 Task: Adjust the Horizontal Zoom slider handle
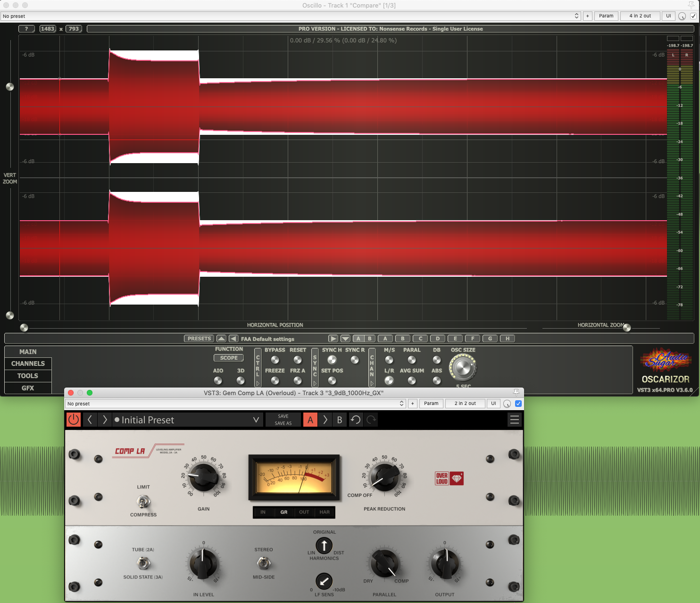627,328
